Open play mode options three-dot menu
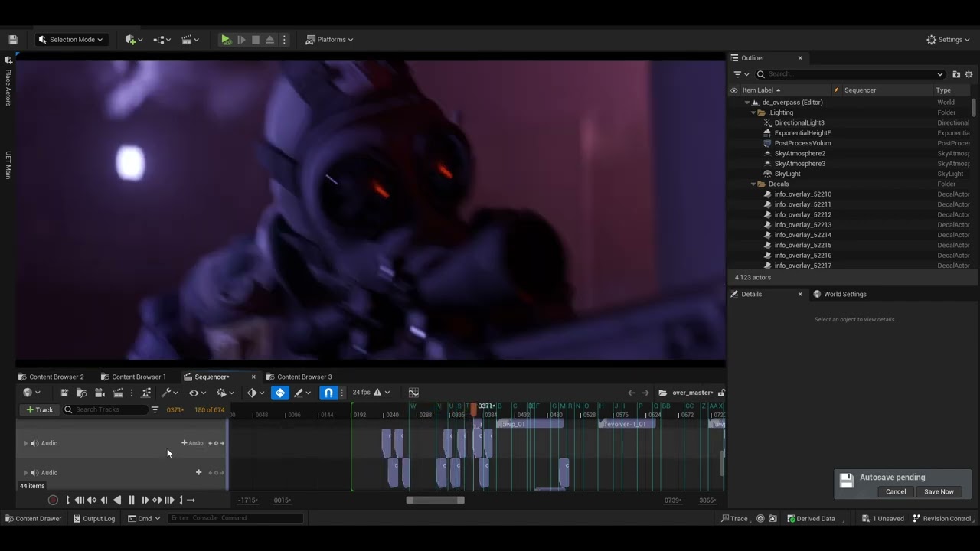The width and height of the screenshot is (980, 551). (x=284, y=40)
